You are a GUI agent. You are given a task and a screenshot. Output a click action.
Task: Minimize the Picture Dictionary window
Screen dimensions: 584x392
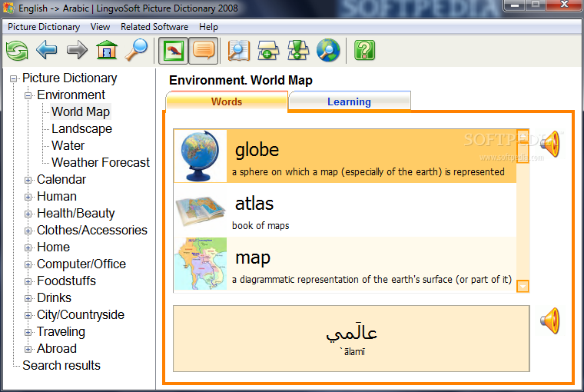pos(515,5)
